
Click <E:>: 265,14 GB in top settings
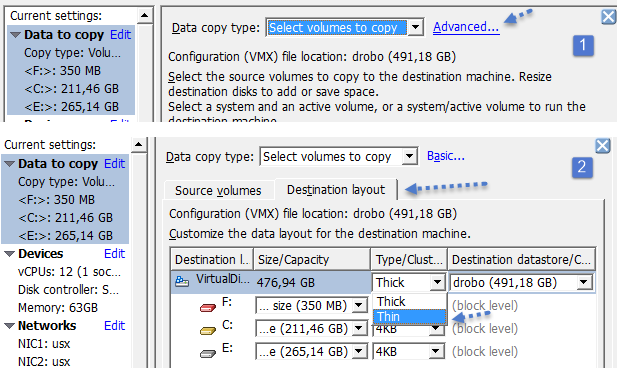tap(71, 107)
